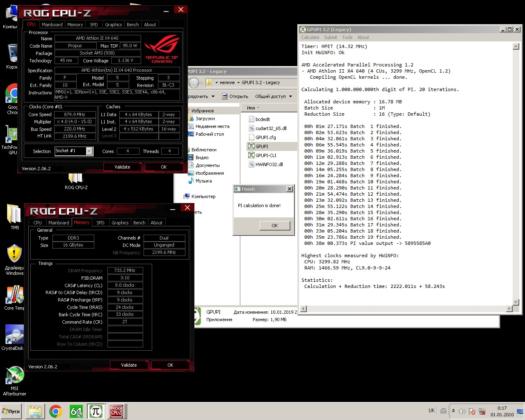The height and width of the screenshot is (420, 525).
Task: Select Компьютер in the Explorer sidebar
Action: point(200,196)
